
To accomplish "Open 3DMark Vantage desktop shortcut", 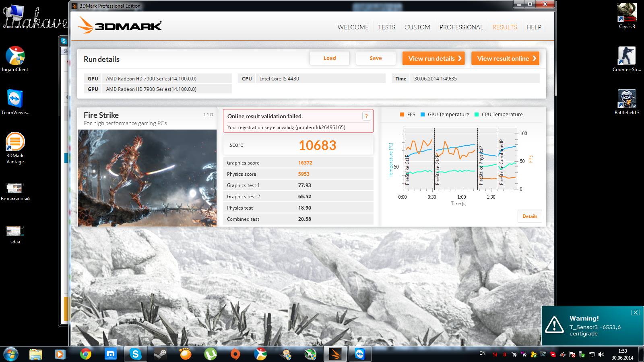I will click(x=15, y=148).
